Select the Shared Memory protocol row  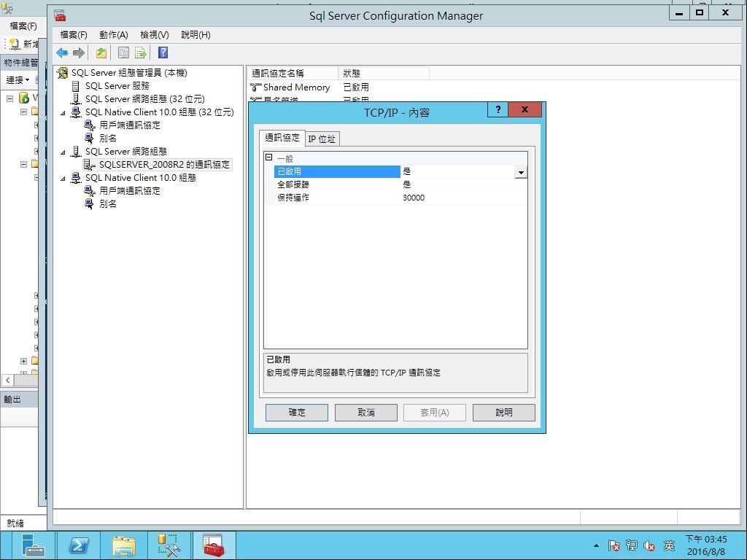[296, 87]
